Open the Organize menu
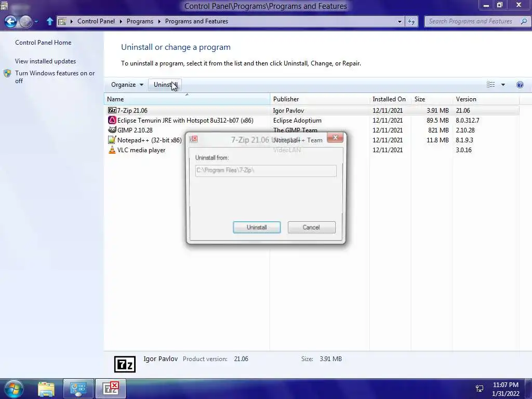 [x=127, y=85]
